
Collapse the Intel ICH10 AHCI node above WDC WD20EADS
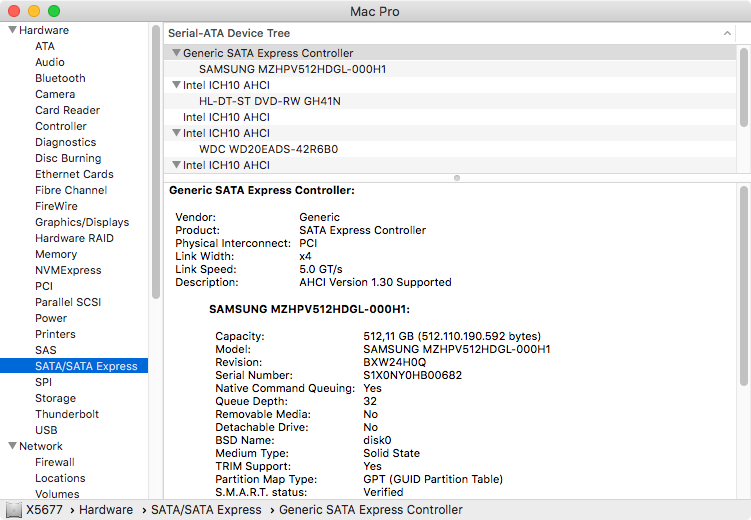tap(176, 133)
